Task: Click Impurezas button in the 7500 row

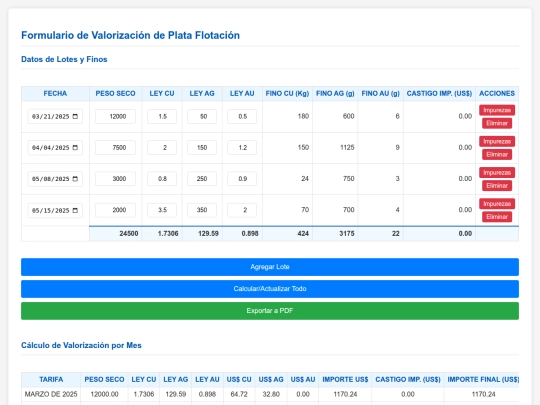Action: 497,142
